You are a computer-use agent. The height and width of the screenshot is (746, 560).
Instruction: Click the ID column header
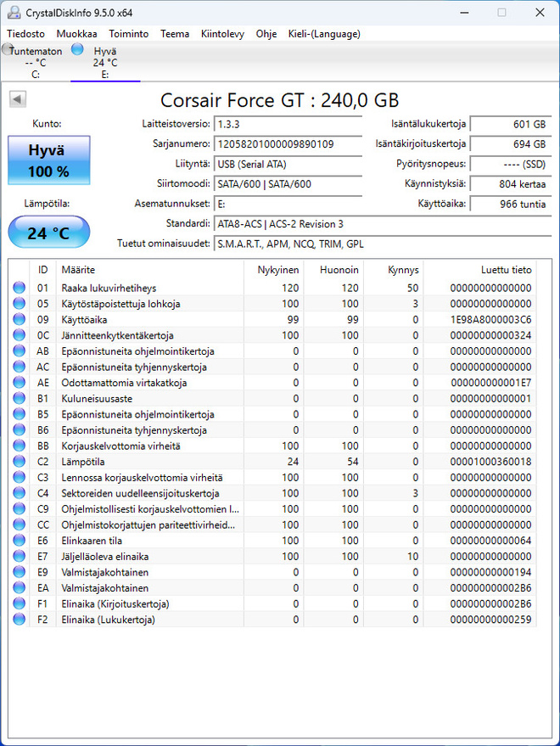coord(42,270)
